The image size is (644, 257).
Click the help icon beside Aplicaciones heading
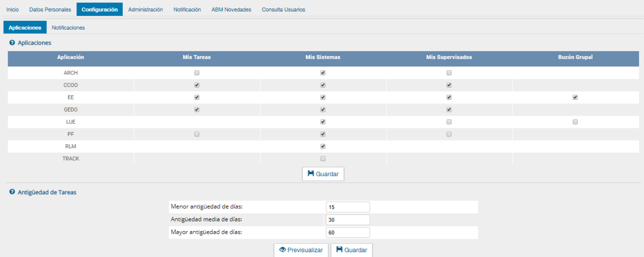(x=12, y=43)
